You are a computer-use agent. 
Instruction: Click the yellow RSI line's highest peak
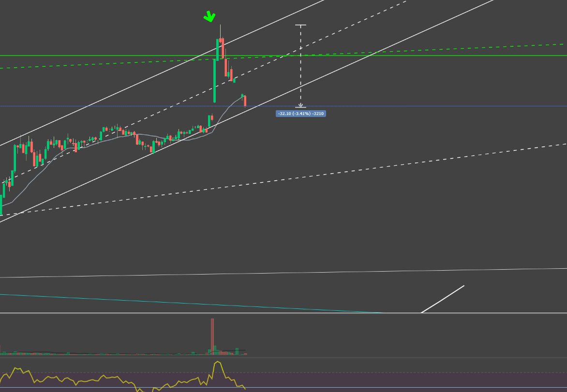click(x=217, y=362)
